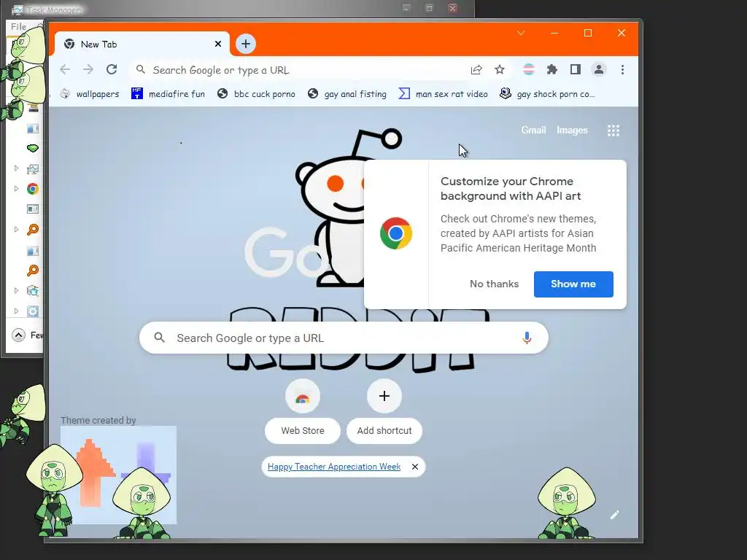Expand the gear process row in Task Manager

pyautogui.click(x=16, y=311)
